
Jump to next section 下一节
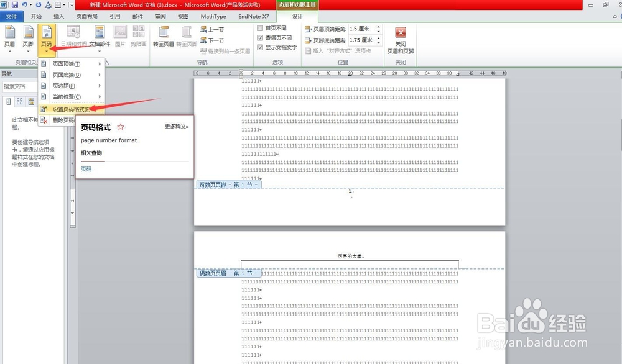[x=212, y=40]
